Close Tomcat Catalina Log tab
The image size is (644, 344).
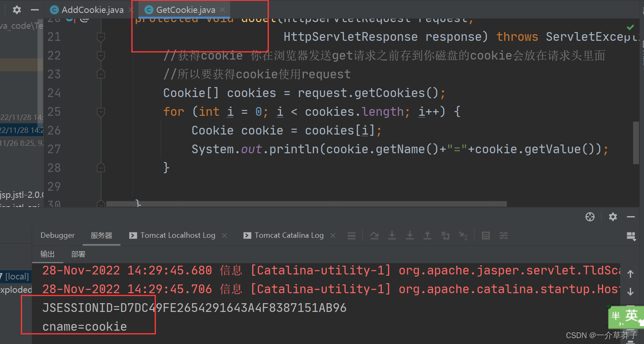click(333, 236)
